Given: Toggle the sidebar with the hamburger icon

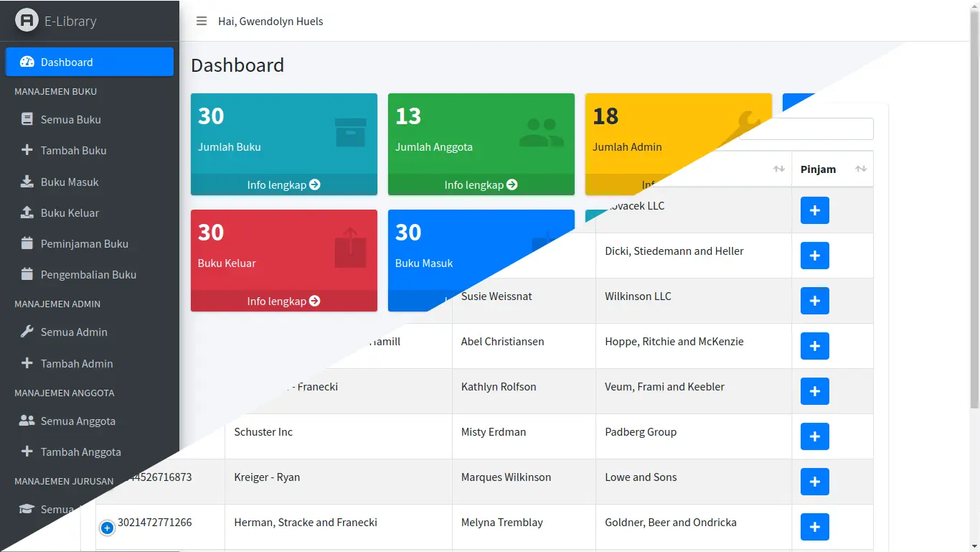Looking at the screenshot, I should (x=202, y=21).
